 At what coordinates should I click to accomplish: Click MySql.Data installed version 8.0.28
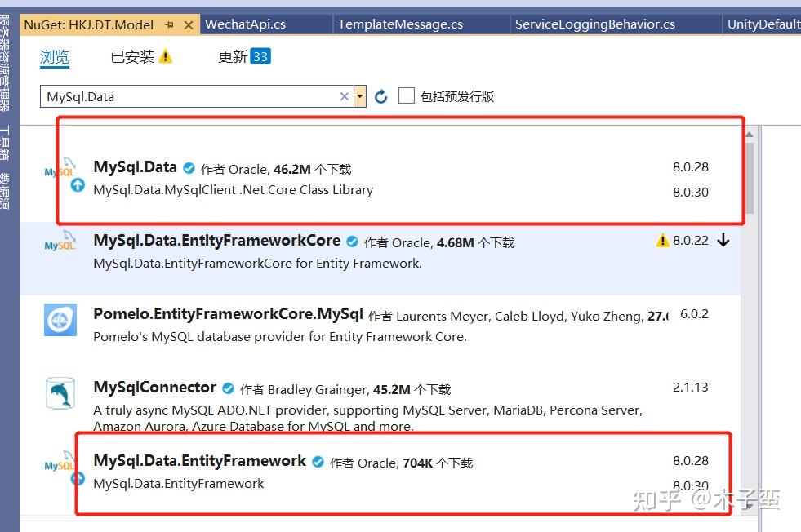click(x=691, y=167)
